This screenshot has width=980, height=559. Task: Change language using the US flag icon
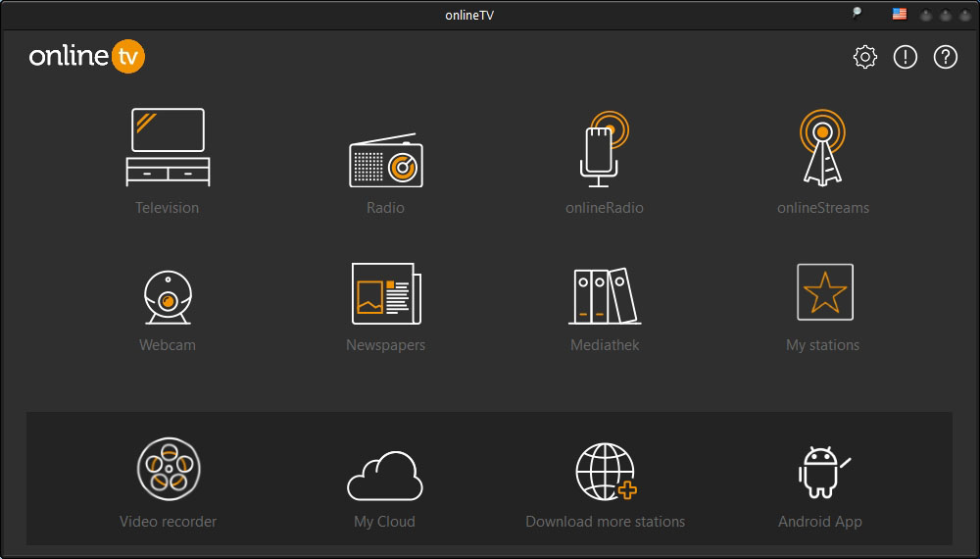pos(899,15)
